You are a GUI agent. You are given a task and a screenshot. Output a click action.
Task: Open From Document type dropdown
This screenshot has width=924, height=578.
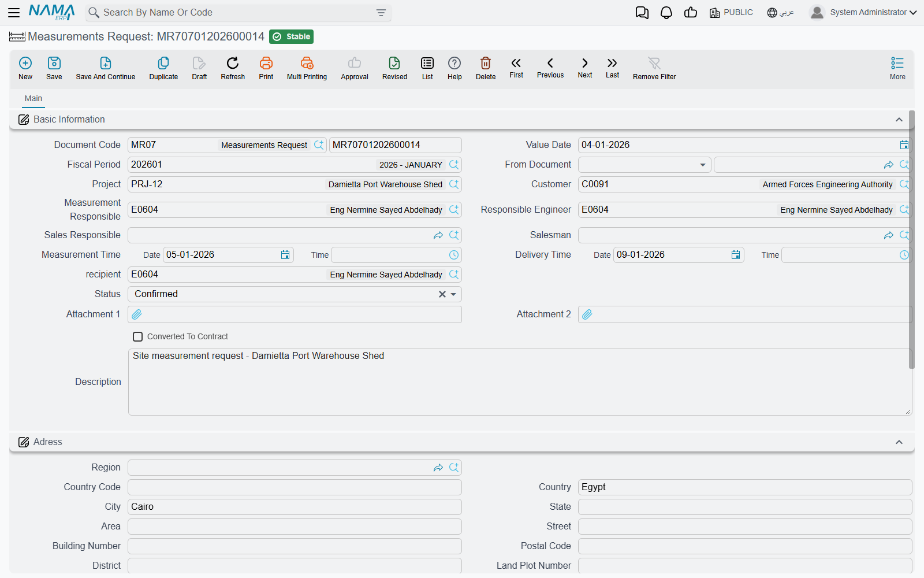pyautogui.click(x=703, y=165)
